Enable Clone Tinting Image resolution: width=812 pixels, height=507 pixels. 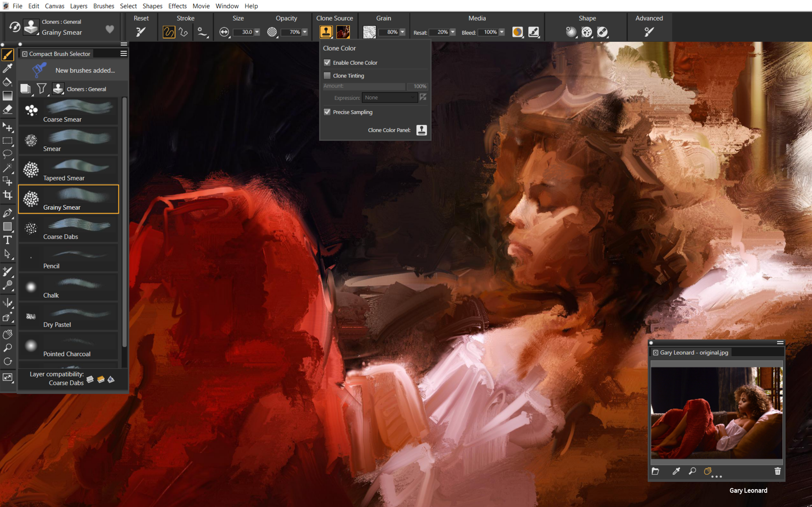click(327, 75)
